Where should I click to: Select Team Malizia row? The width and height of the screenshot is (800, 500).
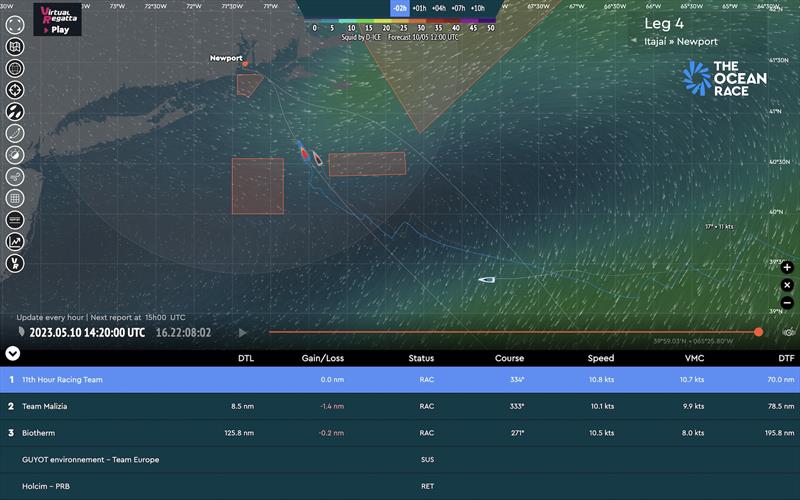point(400,406)
